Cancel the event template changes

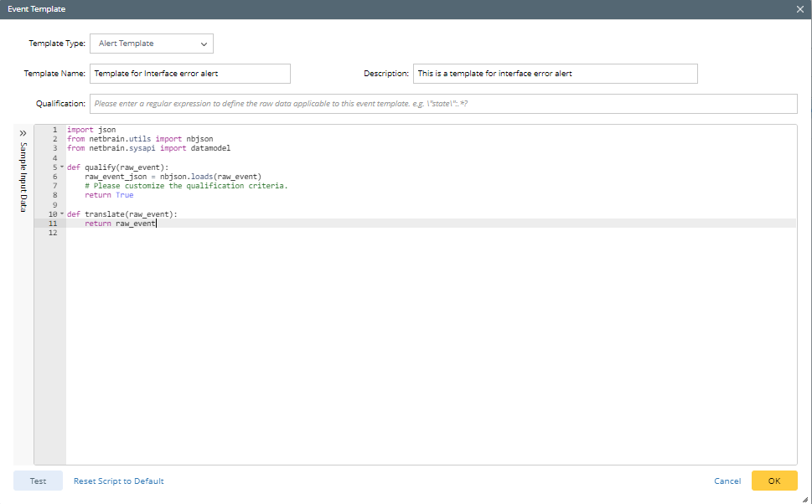(727, 481)
